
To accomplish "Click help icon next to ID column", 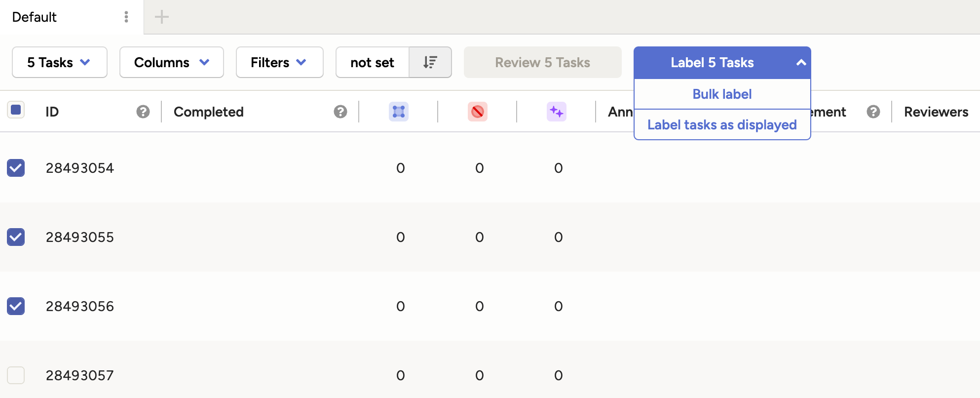I will (x=143, y=112).
